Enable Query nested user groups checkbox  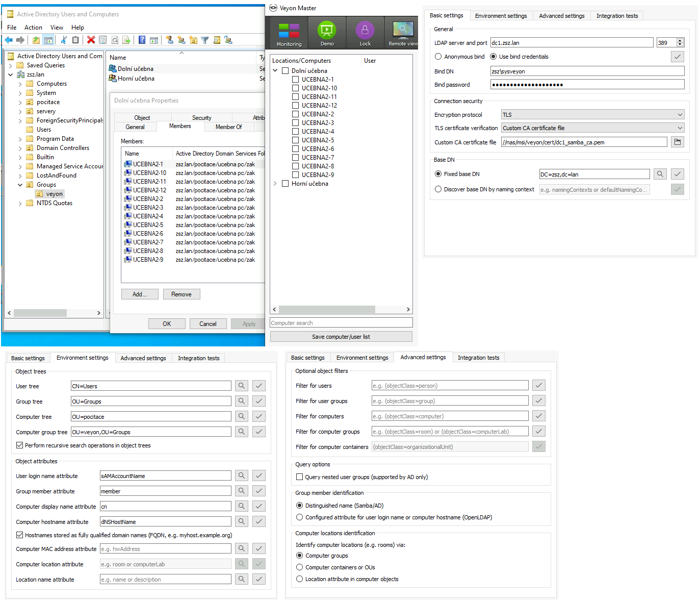299,477
